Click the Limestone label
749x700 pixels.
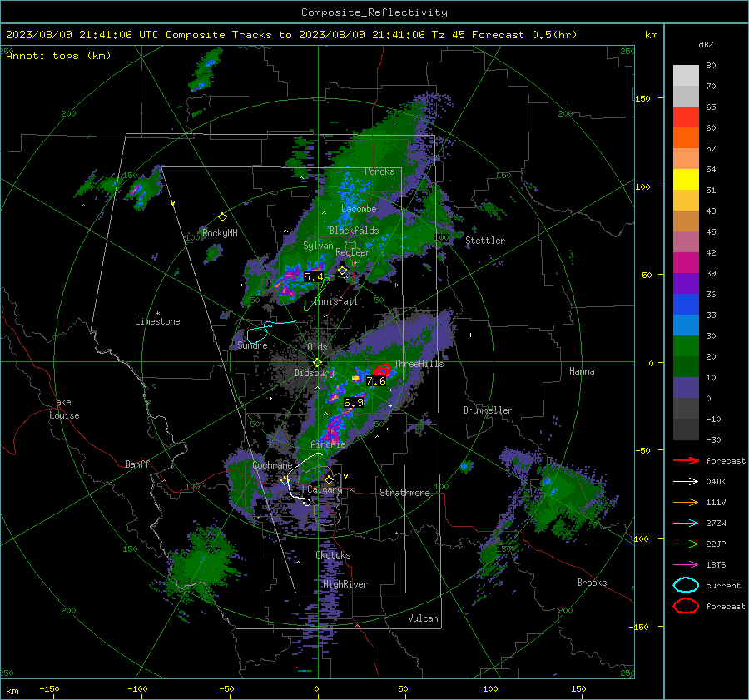(157, 321)
